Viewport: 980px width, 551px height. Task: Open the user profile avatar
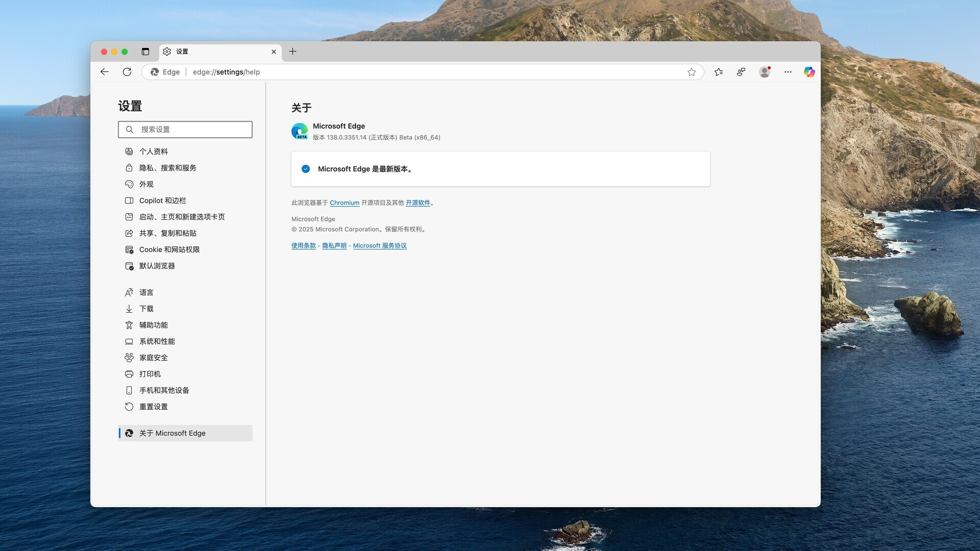(765, 72)
